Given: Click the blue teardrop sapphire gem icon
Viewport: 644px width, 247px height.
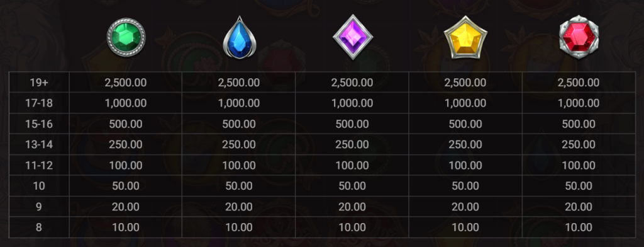Looking at the screenshot, I should [x=240, y=38].
